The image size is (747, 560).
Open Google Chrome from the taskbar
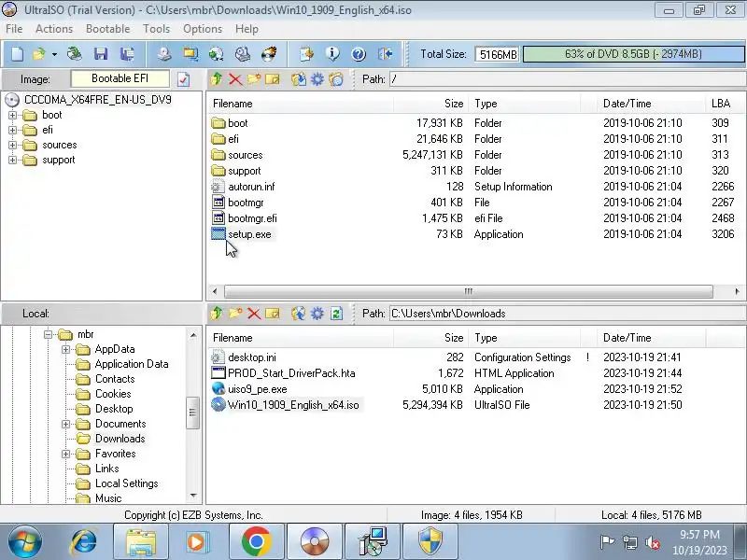[x=256, y=541]
